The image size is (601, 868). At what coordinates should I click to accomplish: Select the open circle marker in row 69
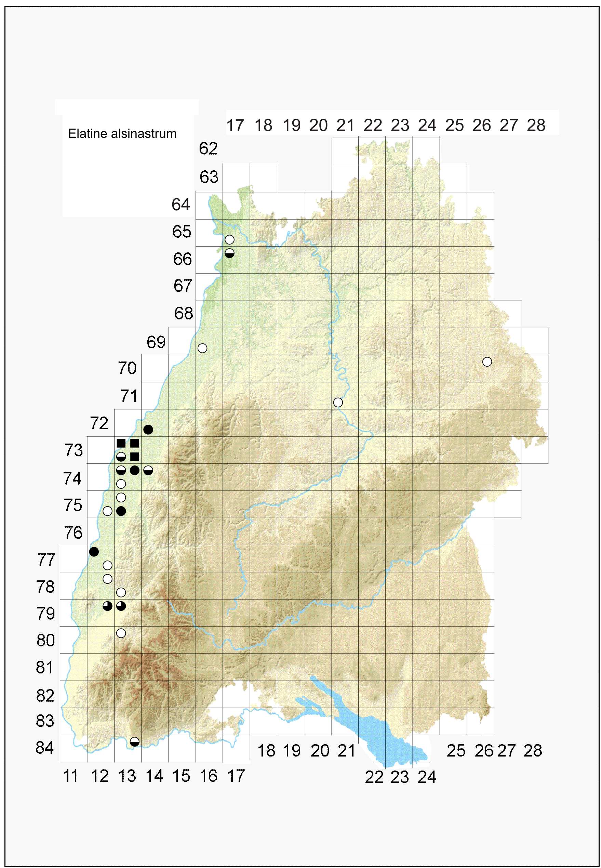[202, 348]
